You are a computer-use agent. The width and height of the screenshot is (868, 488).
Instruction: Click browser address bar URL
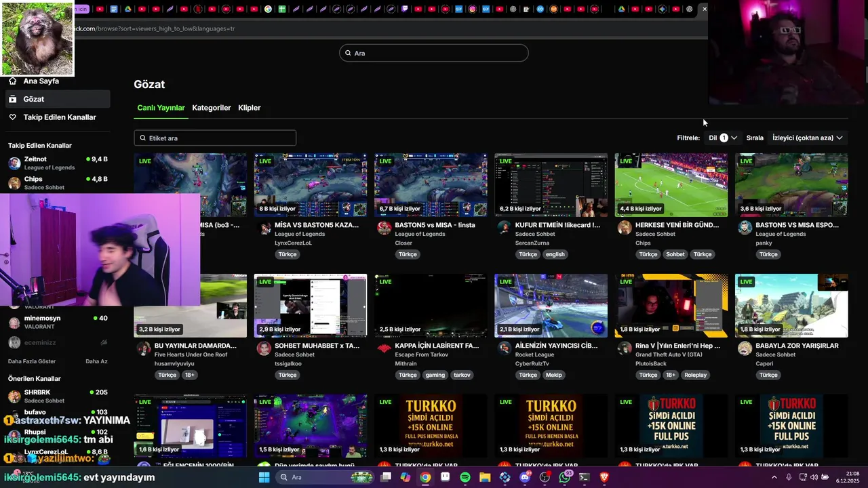(155, 29)
